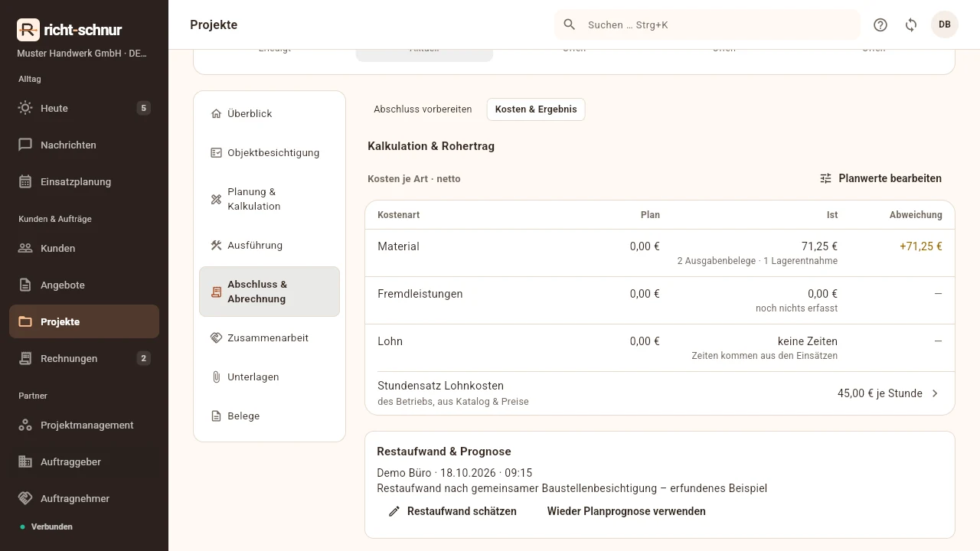Click the Überblick home icon
The image size is (980, 551).
pyautogui.click(x=216, y=113)
